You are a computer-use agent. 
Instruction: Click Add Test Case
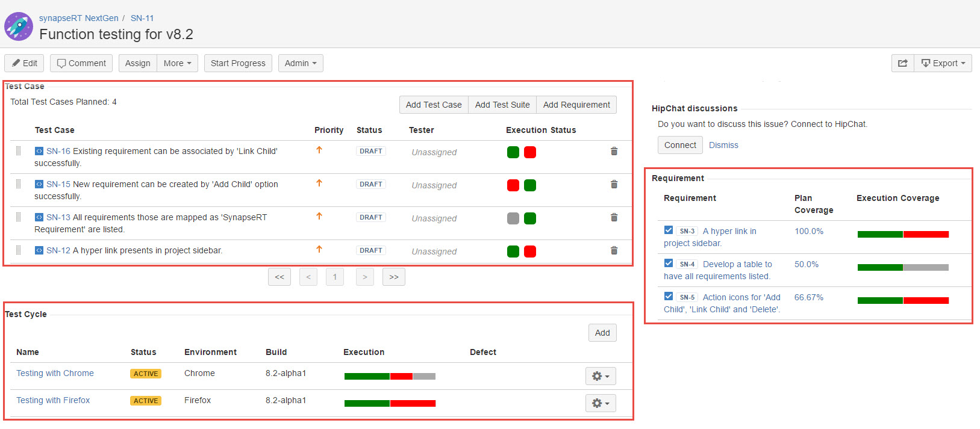434,105
